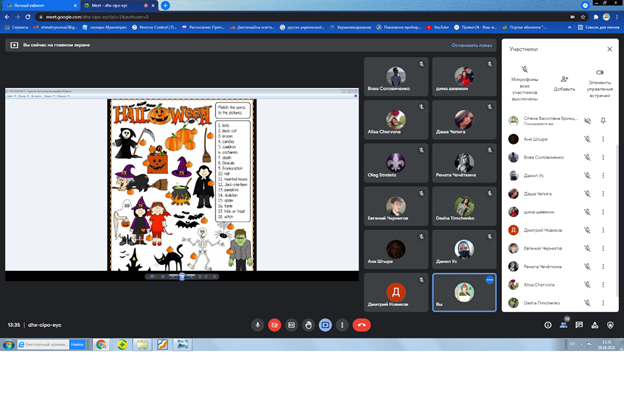Click Вова Соловьяненко video tile

tap(396, 76)
